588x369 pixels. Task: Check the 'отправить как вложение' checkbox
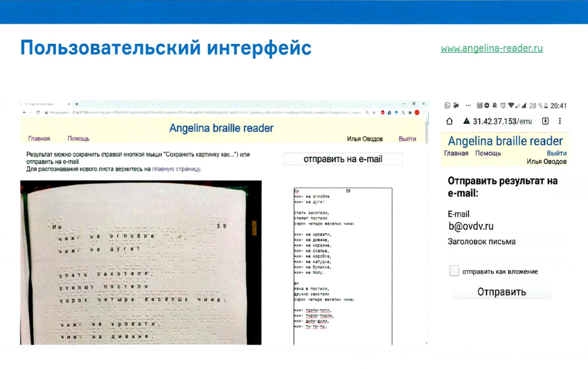coord(454,271)
